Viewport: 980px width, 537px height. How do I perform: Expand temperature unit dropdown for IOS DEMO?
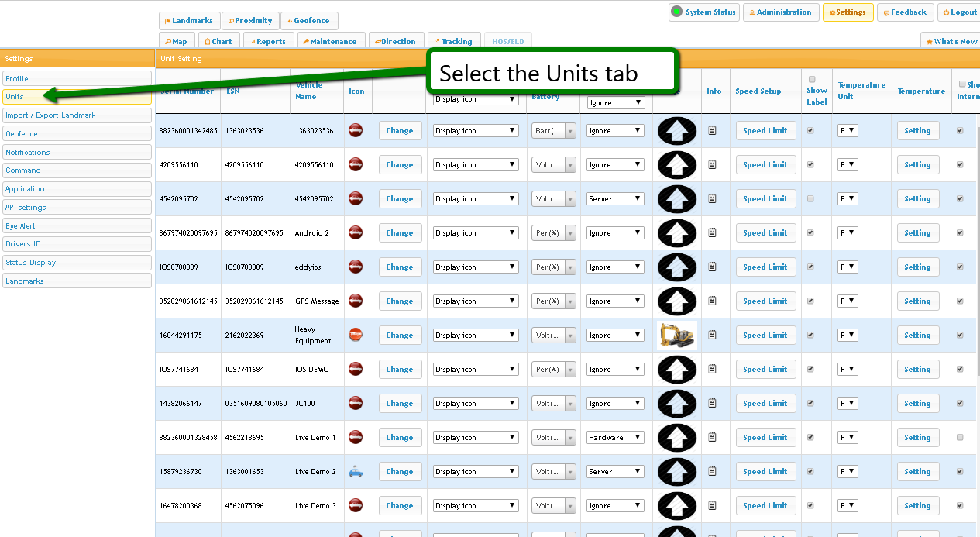848,370
